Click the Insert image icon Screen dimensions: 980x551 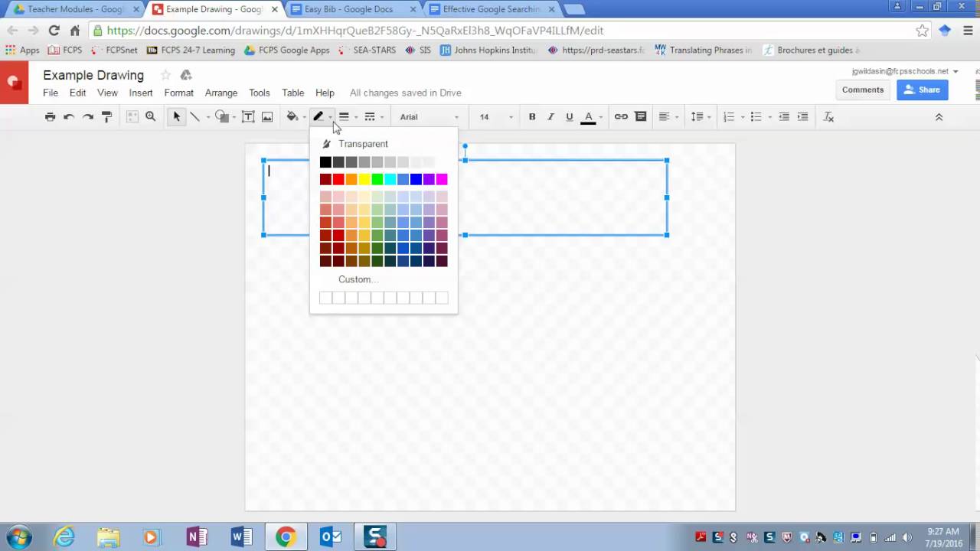pos(267,117)
